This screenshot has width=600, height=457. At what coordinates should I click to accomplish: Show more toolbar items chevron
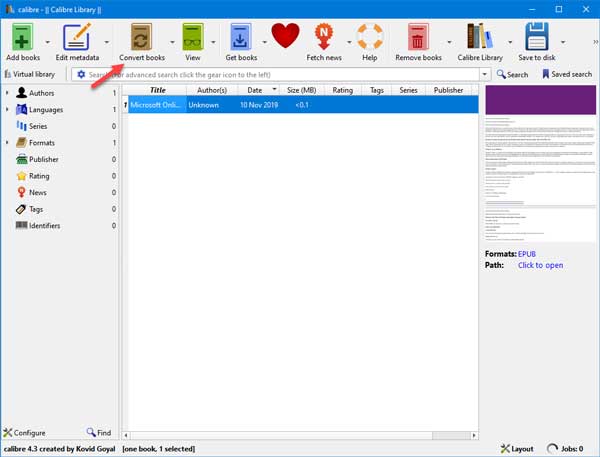tap(595, 41)
